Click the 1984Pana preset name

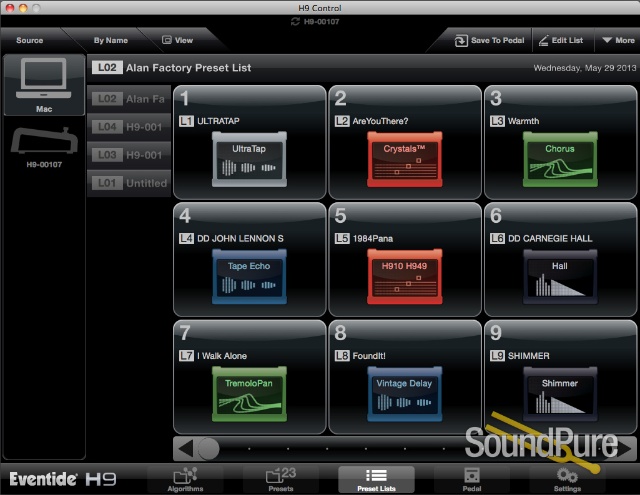[x=373, y=238]
